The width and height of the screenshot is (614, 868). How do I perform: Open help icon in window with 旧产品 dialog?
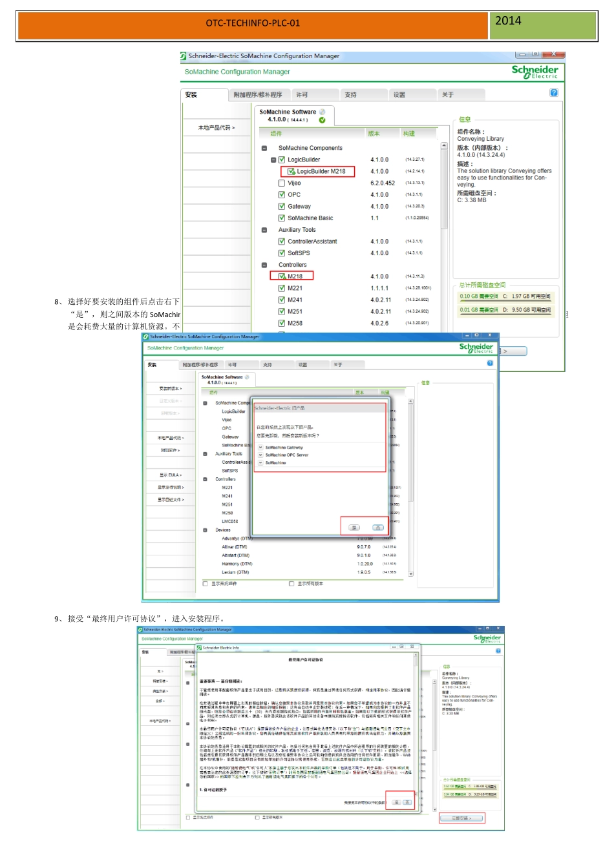490,363
